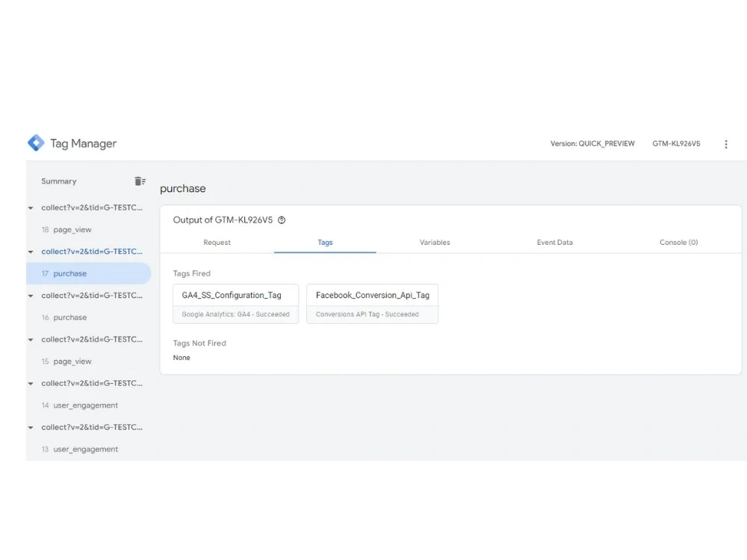Click the Version: QUICK_PREVIEW label
Viewport: 747px width, 560px height.
[x=592, y=144]
